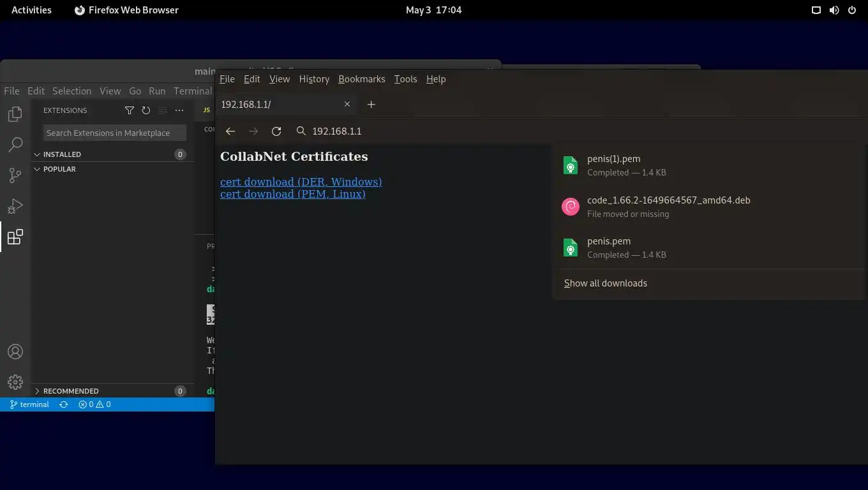868x490 pixels.
Task: Open Firefox Bookmarks menu
Action: (362, 79)
